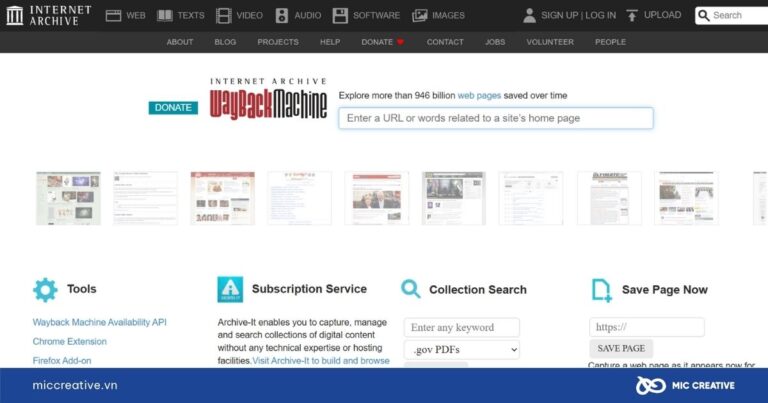Viewport: 768px width, 403px height.
Task: Click the Subscription Service heading
Action: point(309,289)
